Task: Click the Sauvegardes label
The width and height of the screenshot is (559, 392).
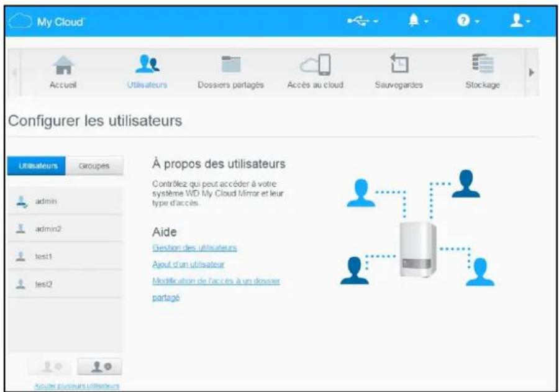Action: (x=399, y=85)
